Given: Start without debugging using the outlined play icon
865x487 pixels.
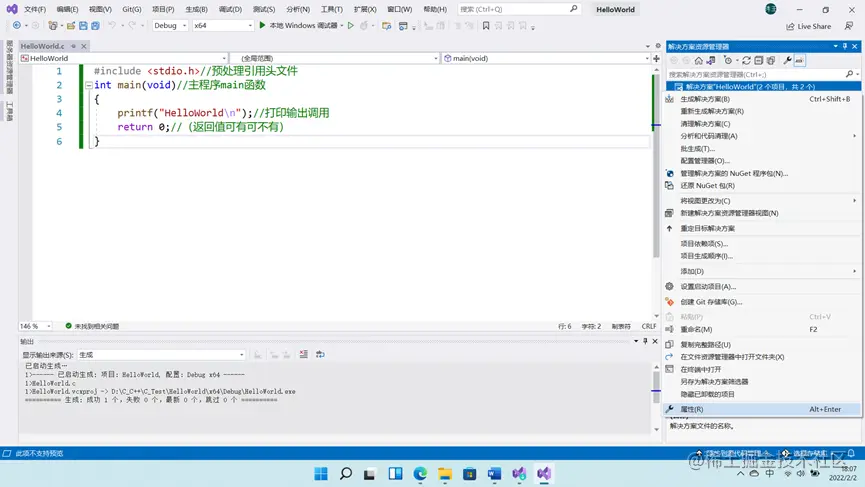Looking at the screenshot, I should click(350, 25).
